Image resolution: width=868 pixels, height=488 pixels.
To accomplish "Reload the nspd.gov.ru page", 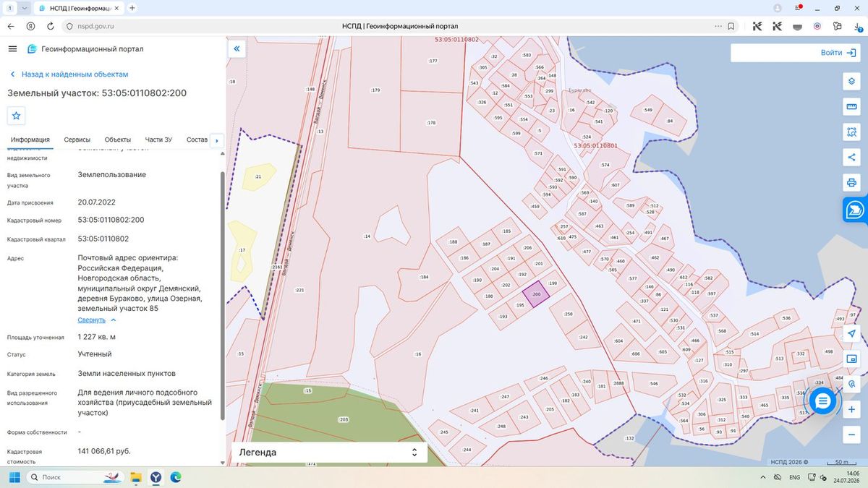I will pos(50,26).
